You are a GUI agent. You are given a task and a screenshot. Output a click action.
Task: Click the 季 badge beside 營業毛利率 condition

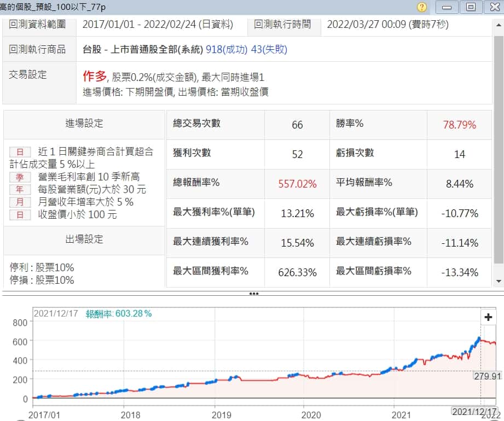(20, 177)
